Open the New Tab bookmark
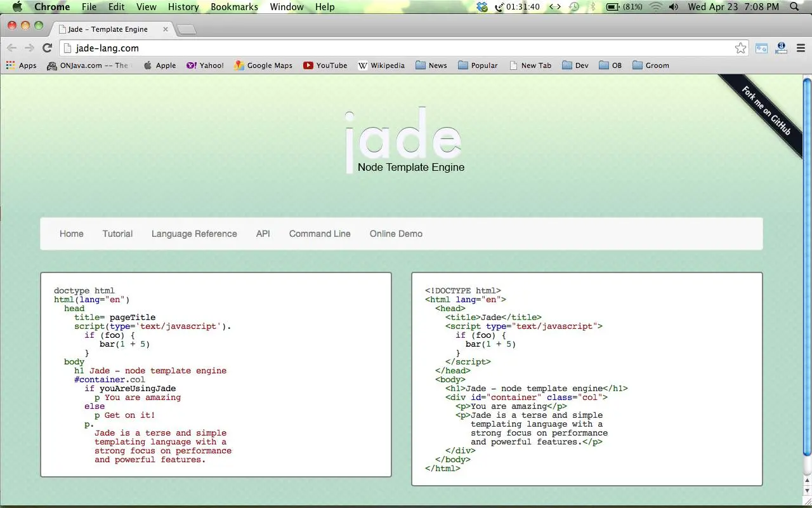Image resolution: width=812 pixels, height=508 pixels. point(530,65)
